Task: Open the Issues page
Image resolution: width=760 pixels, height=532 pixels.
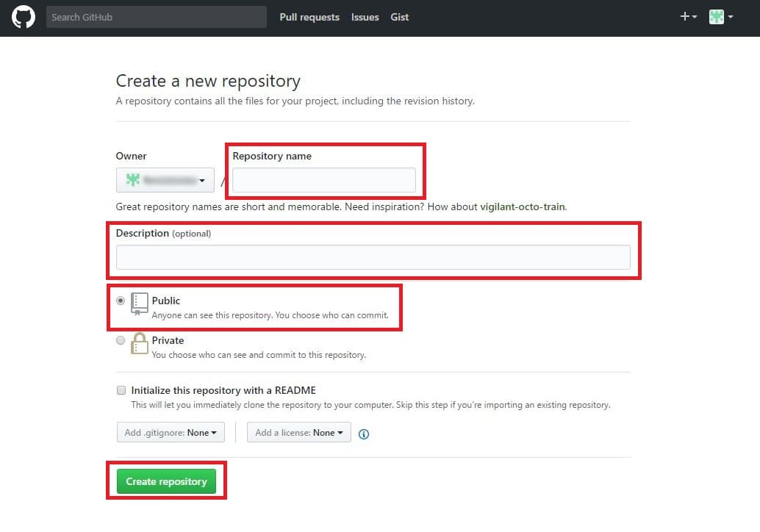Action: pyautogui.click(x=365, y=17)
